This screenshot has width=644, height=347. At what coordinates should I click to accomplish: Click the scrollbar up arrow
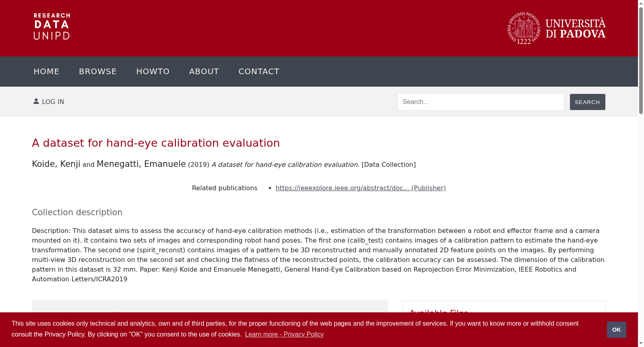coord(641,3)
